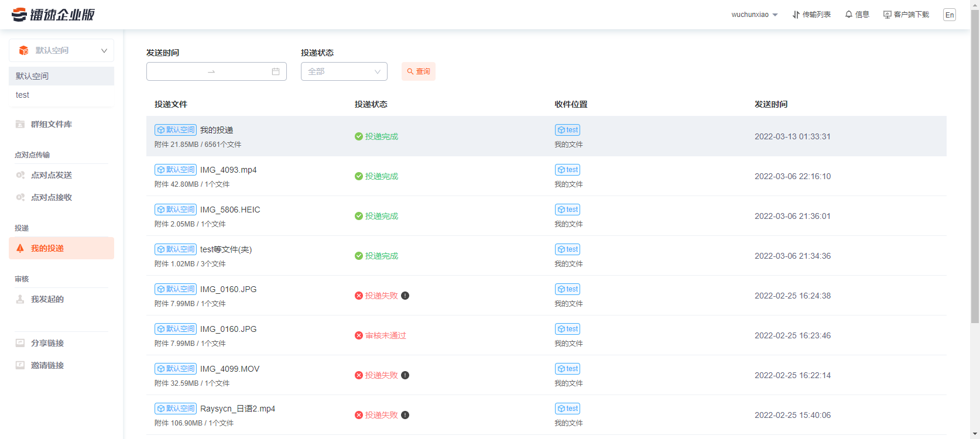Click test location tag on 01:33:31 row
Viewport: 980px width, 439px height.
(568, 130)
